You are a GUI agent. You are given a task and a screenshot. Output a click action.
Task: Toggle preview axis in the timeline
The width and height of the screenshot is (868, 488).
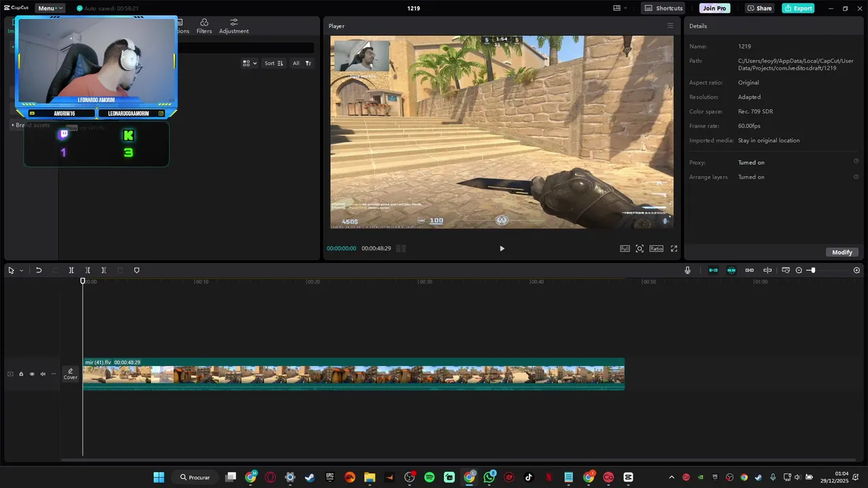[x=768, y=270]
